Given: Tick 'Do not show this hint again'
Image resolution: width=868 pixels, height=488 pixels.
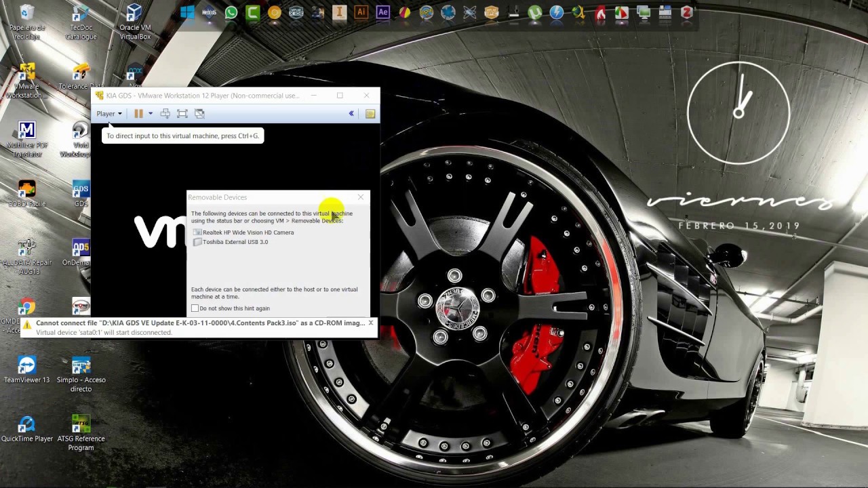Looking at the screenshot, I should 195,308.
